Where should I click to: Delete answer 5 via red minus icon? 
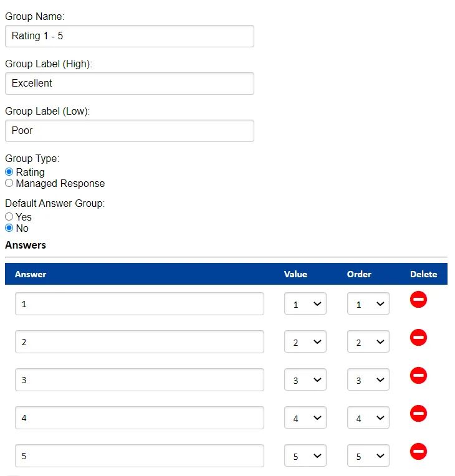click(418, 451)
